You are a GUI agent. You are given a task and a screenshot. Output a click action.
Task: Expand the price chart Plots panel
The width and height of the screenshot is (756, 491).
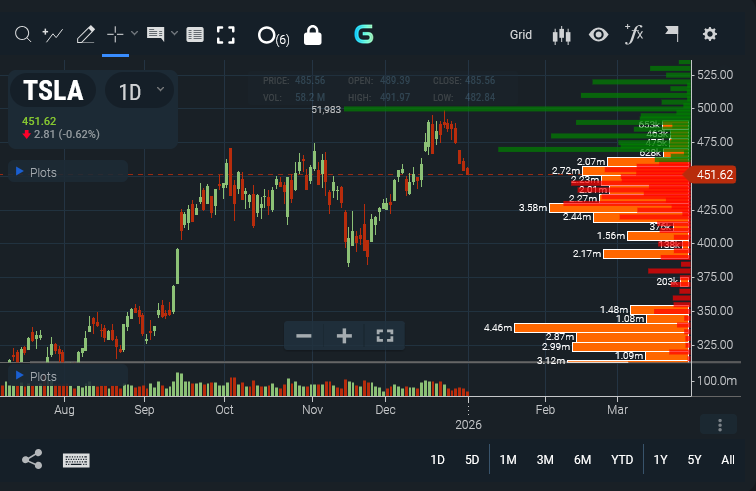pos(37,172)
